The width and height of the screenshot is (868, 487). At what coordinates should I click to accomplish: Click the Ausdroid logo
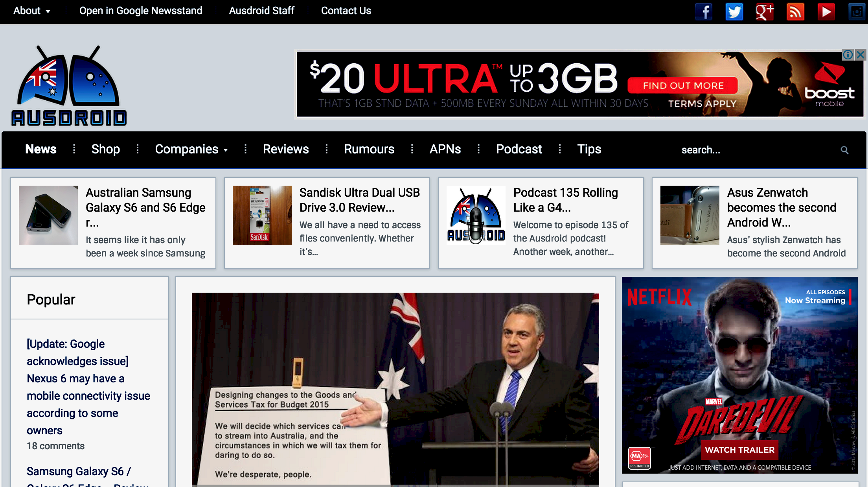(x=69, y=86)
